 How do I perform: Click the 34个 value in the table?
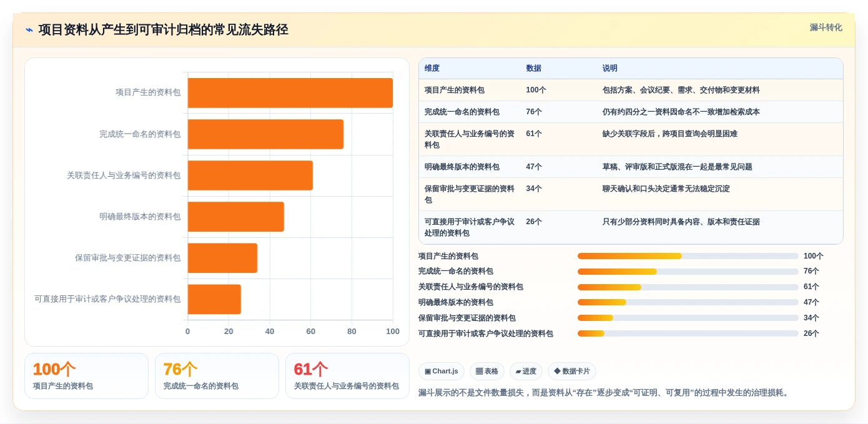coord(534,189)
